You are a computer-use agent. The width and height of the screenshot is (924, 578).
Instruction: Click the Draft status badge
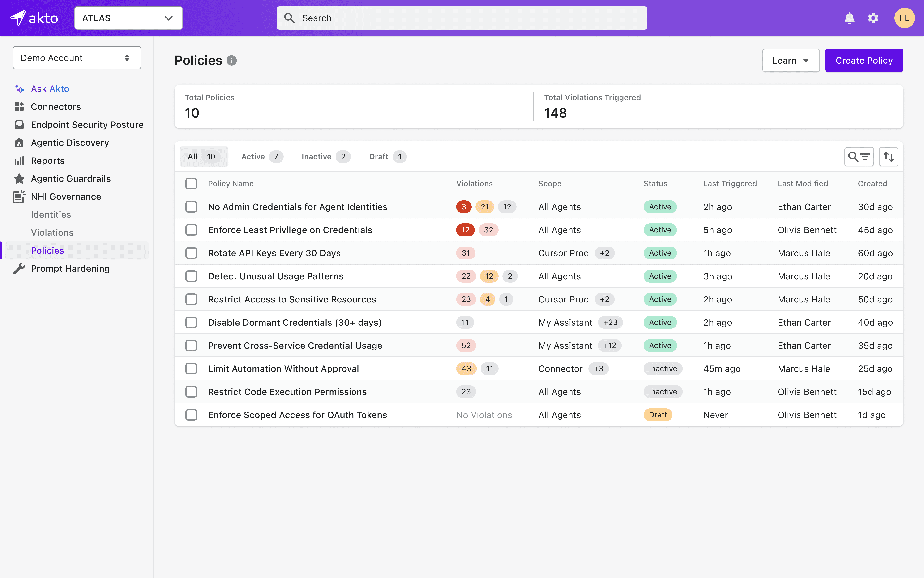(658, 415)
